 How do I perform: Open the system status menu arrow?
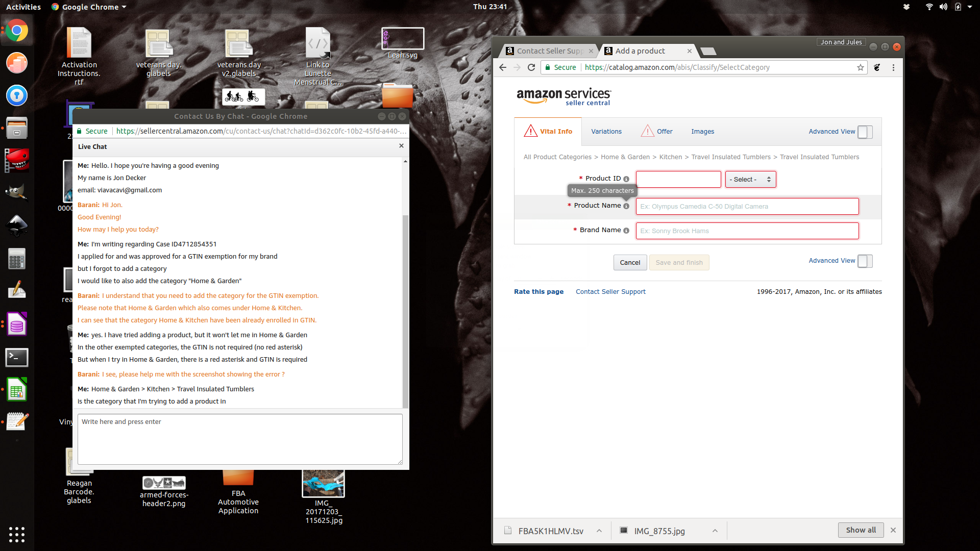[970, 7]
